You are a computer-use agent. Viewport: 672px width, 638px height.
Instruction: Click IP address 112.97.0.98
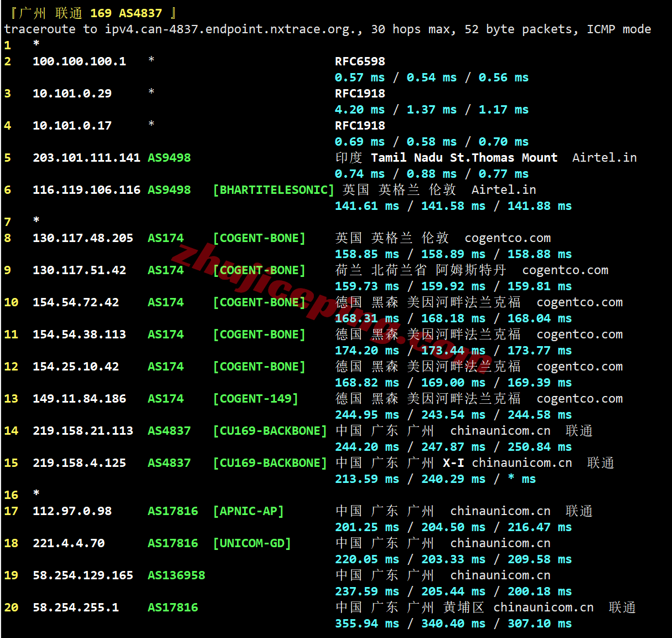pyautogui.click(x=72, y=511)
